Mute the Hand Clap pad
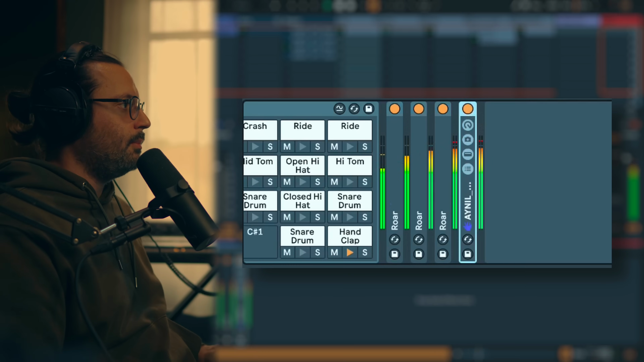The width and height of the screenshot is (644, 362). (x=335, y=253)
